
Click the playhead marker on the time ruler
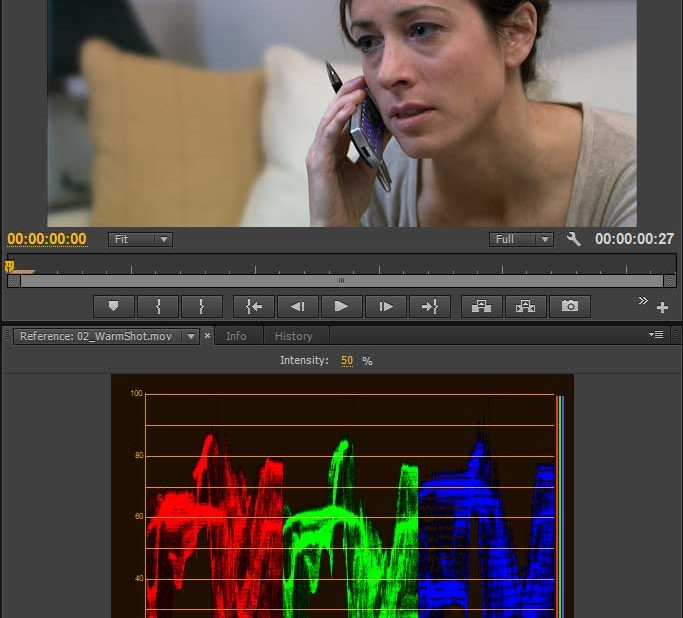coord(10,266)
